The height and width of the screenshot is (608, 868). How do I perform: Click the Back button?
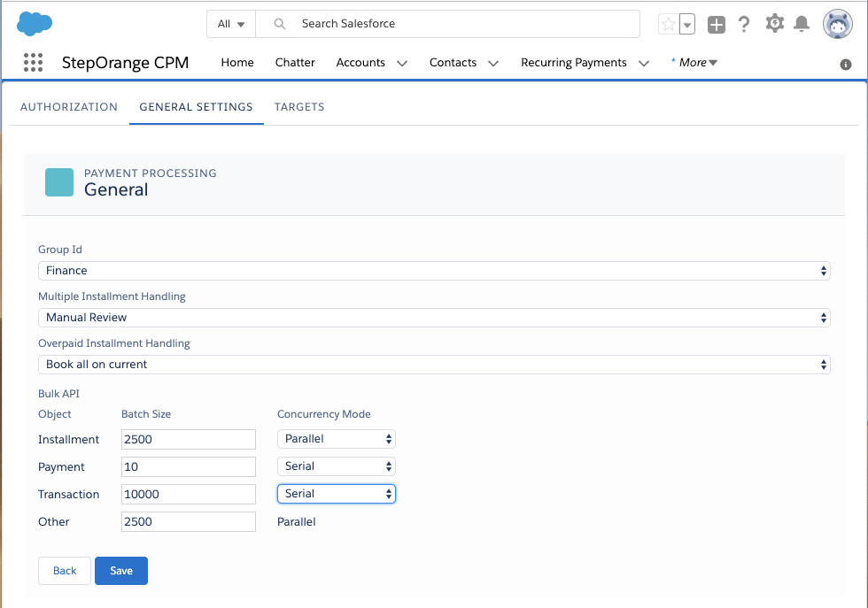(x=65, y=571)
